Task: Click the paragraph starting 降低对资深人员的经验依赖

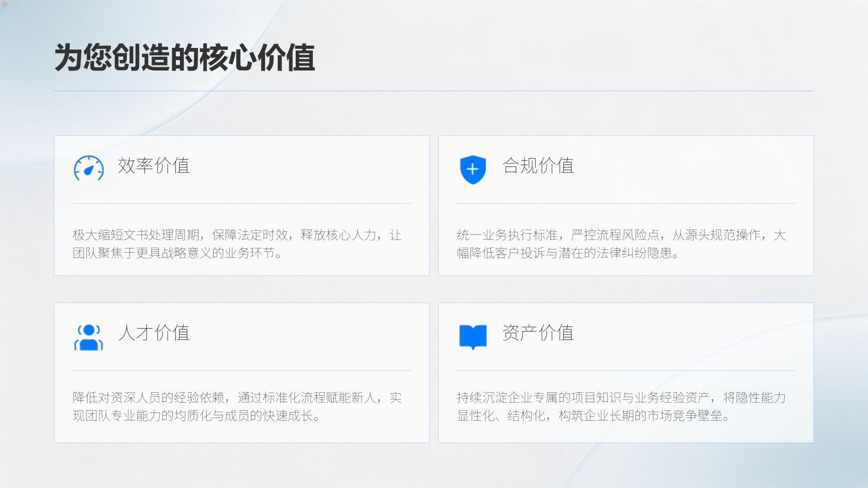Action: 237,407
